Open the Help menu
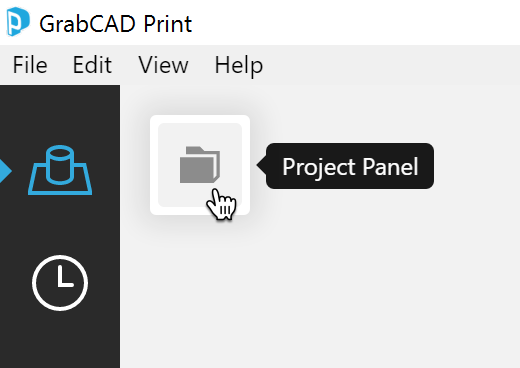Viewport: 520px width, 368px height. (239, 66)
